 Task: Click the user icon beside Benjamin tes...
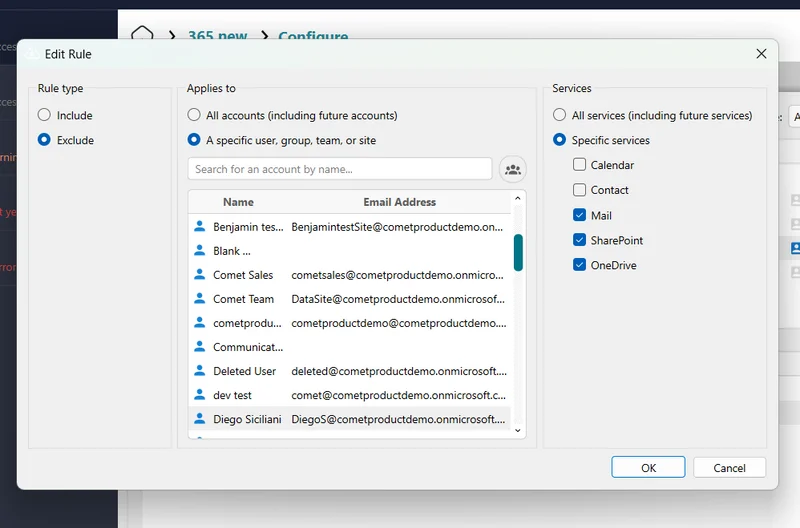pyautogui.click(x=199, y=226)
